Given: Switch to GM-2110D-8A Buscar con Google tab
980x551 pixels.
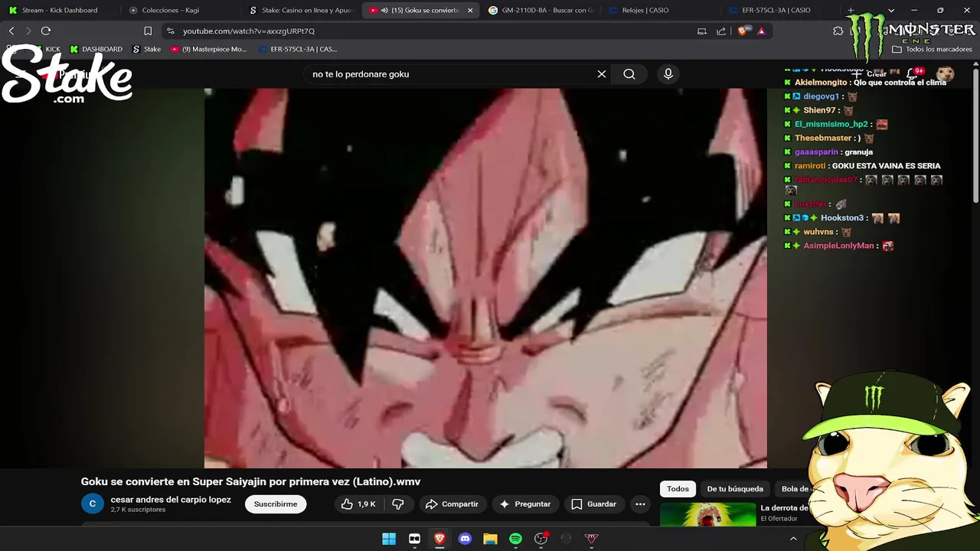Looking at the screenshot, I should (542, 10).
